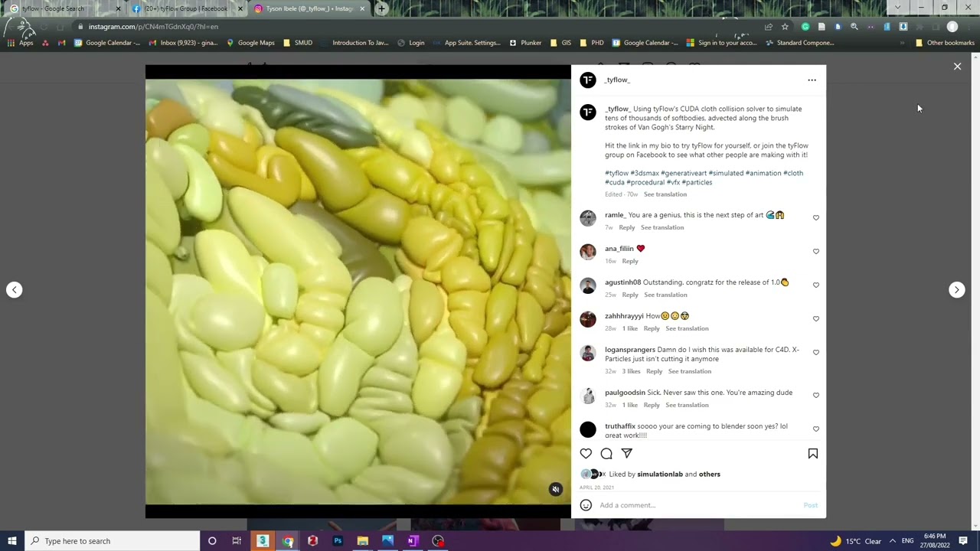Like paulgoodsin's comment
Screen dimensions: 980x551
click(815, 396)
